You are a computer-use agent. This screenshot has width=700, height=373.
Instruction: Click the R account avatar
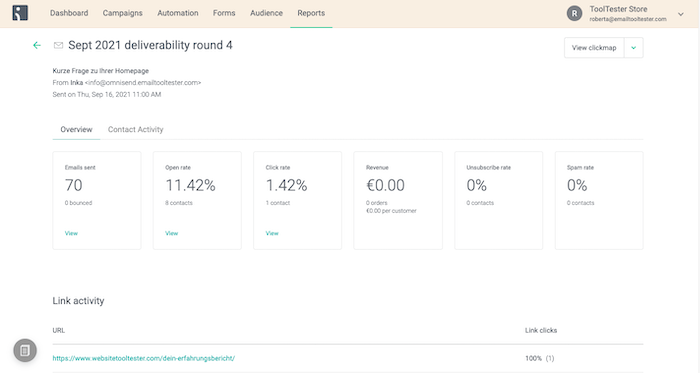tap(574, 13)
